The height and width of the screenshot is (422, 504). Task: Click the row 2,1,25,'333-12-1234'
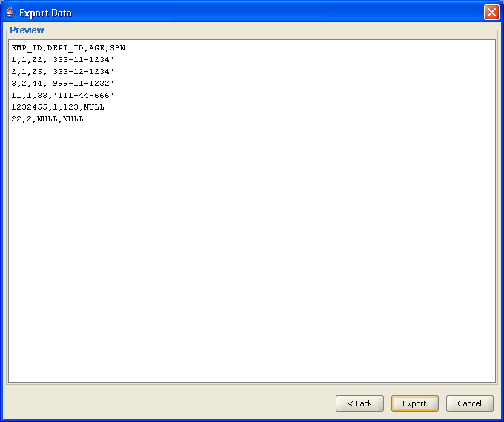click(x=63, y=72)
